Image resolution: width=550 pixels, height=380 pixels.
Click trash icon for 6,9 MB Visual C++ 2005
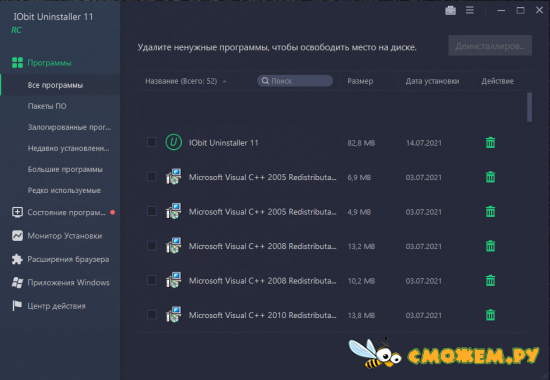click(490, 177)
